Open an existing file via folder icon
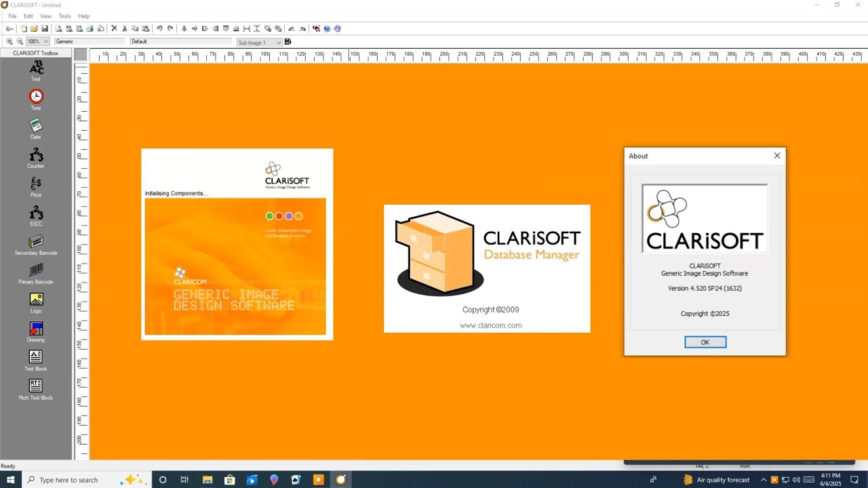The image size is (868, 488). [34, 28]
